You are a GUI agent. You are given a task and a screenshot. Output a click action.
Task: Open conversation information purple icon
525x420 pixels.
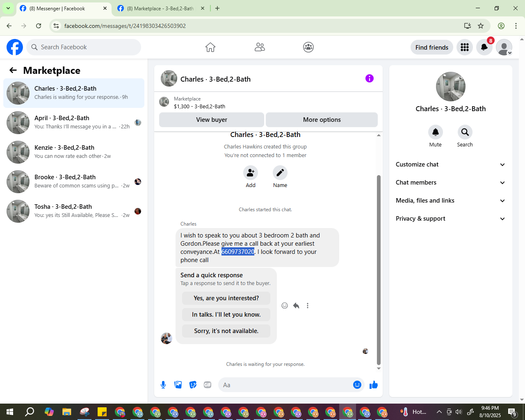coord(370,78)
